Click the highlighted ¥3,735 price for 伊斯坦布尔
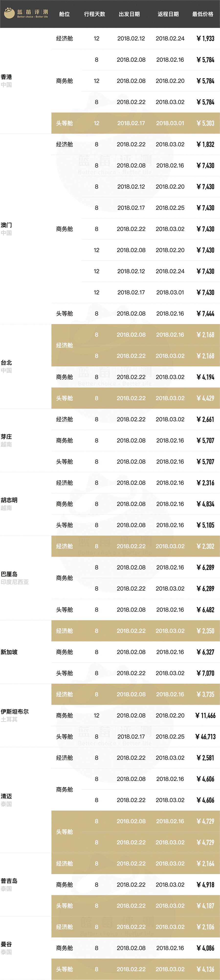The image size is (220, 980). click(205, 694)
